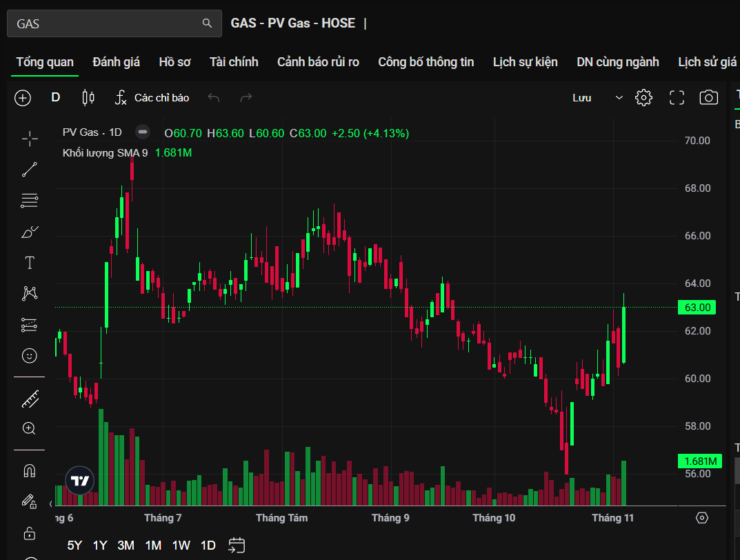Open the D time interval dropdown
This screenshot has height=560, width=740.
click(56, 98)
